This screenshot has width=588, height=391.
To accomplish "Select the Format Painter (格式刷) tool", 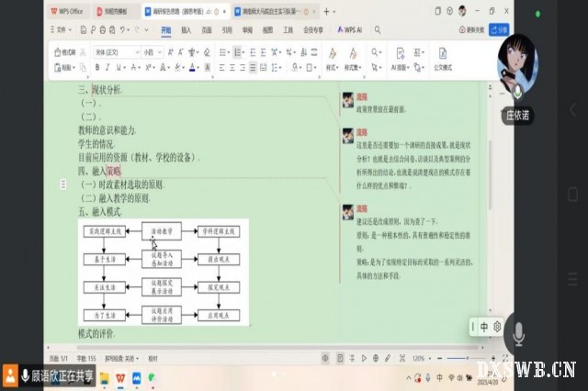I will click(x=67, y=52).
